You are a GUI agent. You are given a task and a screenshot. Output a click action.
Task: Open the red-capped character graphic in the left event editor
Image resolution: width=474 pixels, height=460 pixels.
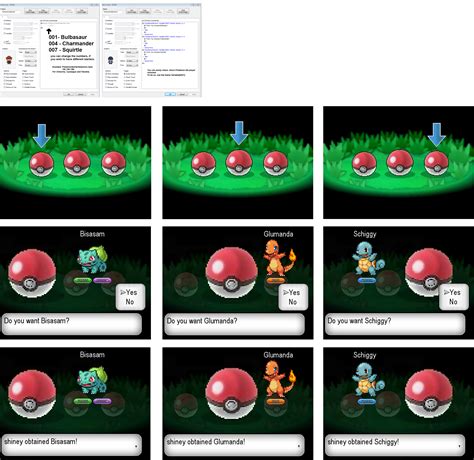point(9,60)
